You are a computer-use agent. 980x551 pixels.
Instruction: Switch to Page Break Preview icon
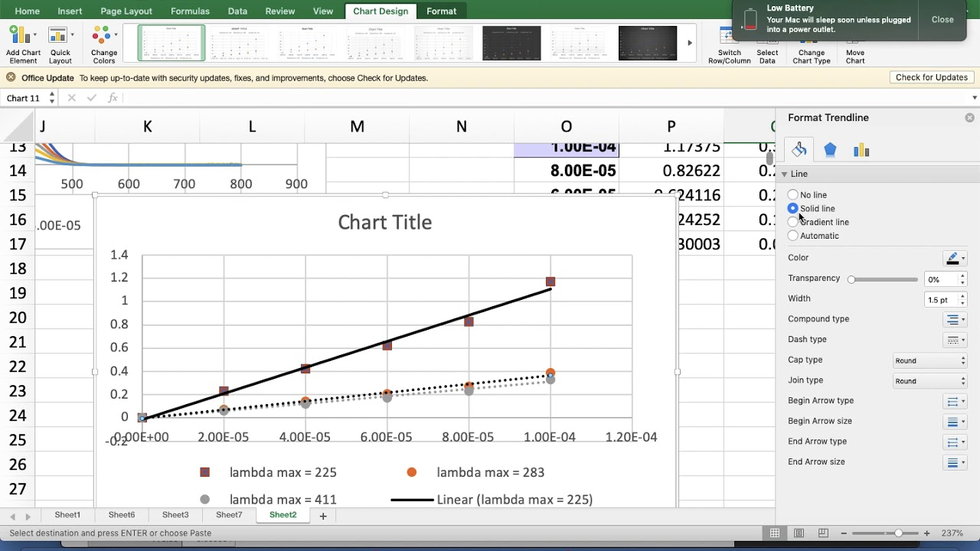(x=823, y=533)
